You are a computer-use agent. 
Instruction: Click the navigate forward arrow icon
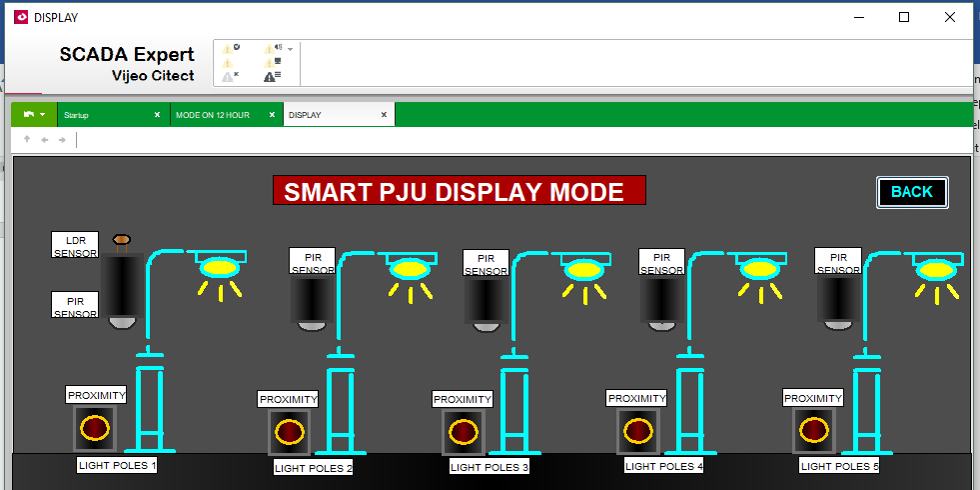62,140
